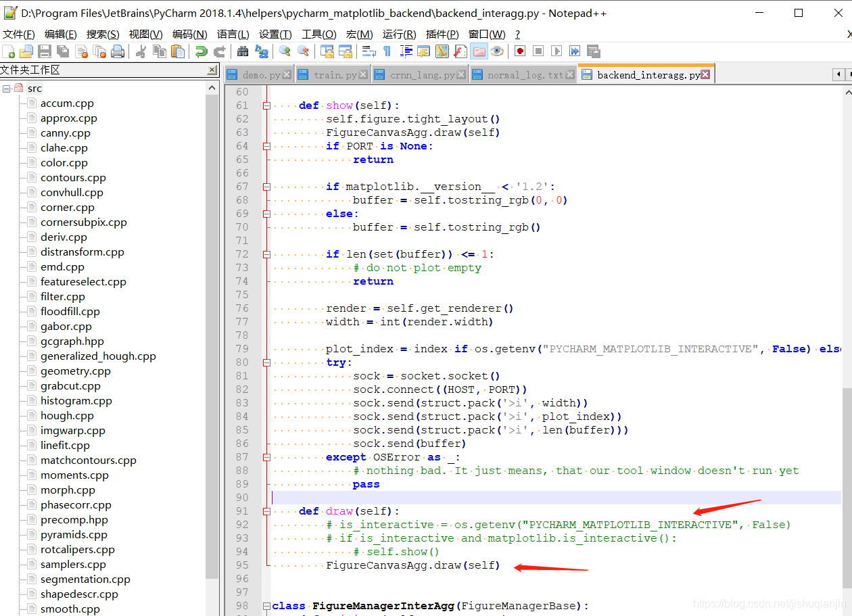
Task: Collapse the def show fold marker
Action: (266, 105)
